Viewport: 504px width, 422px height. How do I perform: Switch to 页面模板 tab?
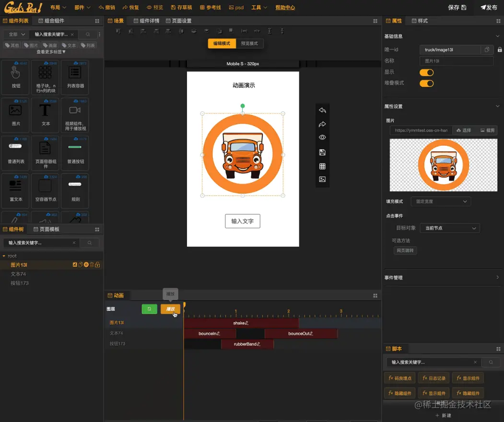[47, 229]
